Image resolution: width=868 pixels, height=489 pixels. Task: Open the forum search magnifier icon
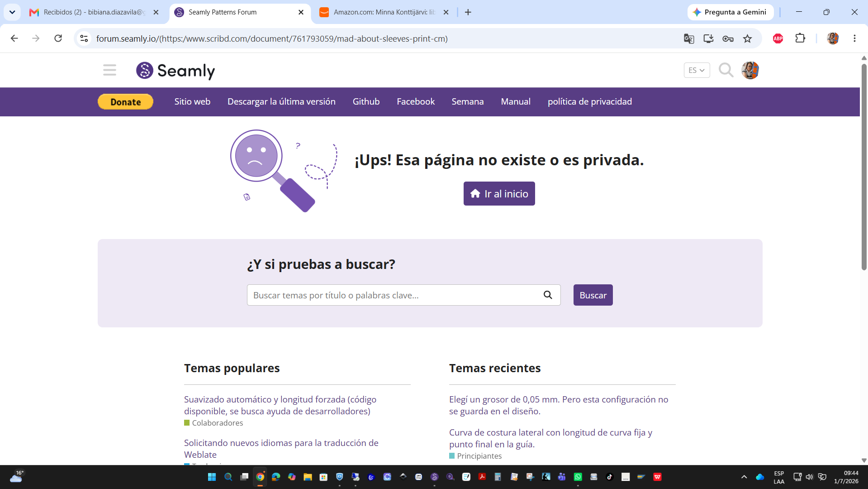tap(726, 70)
